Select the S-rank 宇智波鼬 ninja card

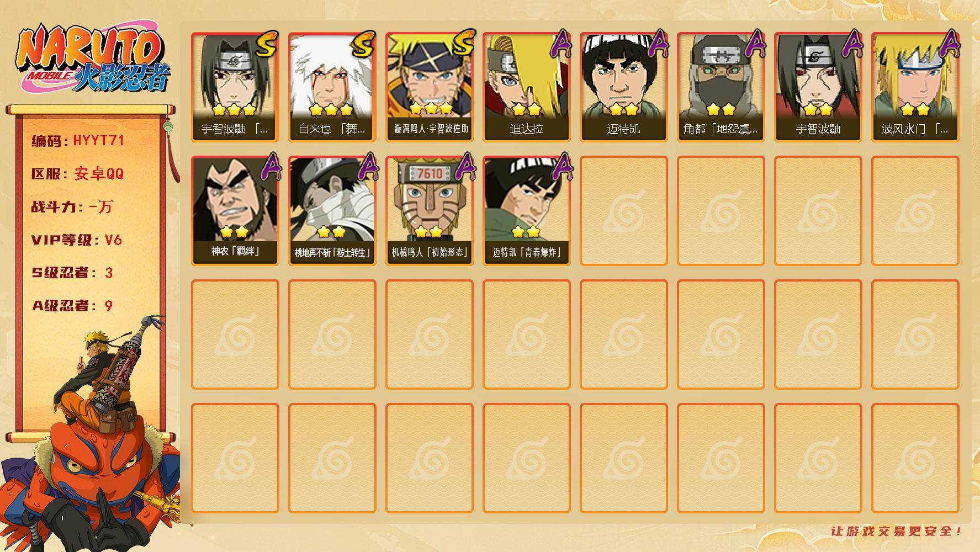click(235, 87)
